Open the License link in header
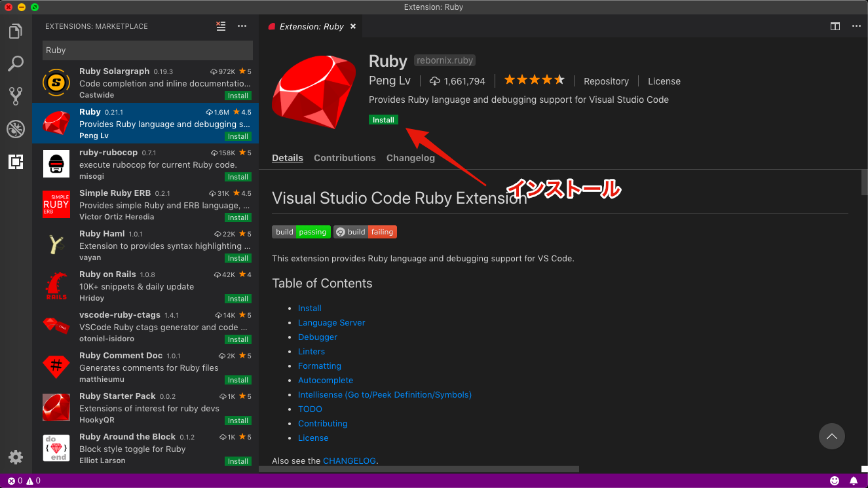Viewport: 868px width, 488px height. tap(664, 81)
